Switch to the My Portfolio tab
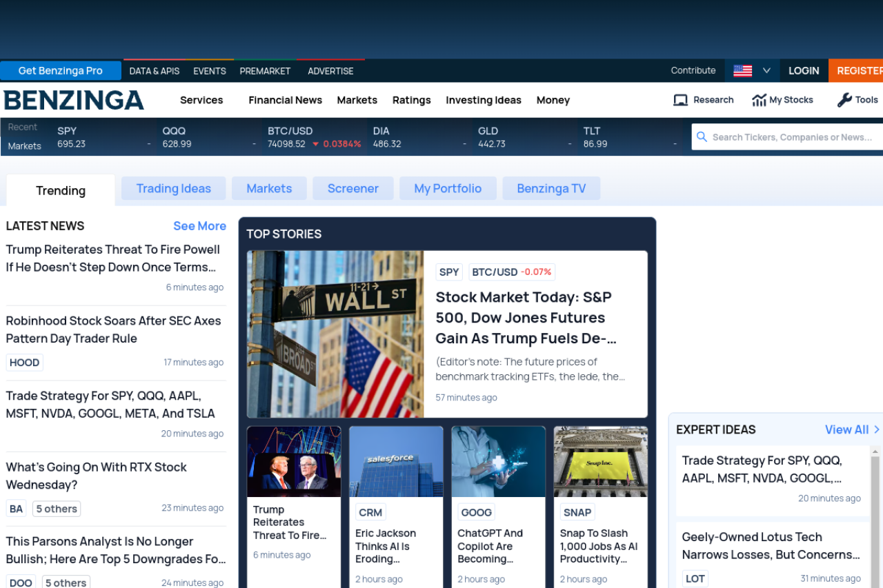The height and width of the screenshot is (588, 883). 448,188
